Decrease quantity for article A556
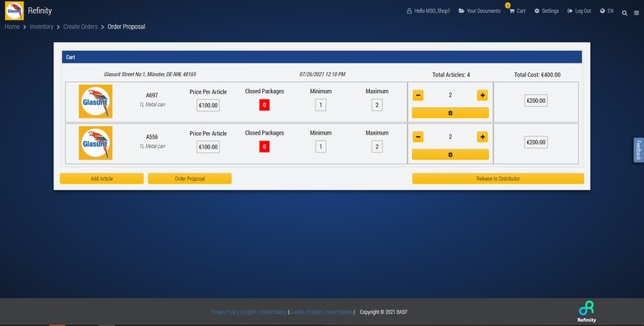Viewport: 644px width, 326px height. click(x=418, y=137)
